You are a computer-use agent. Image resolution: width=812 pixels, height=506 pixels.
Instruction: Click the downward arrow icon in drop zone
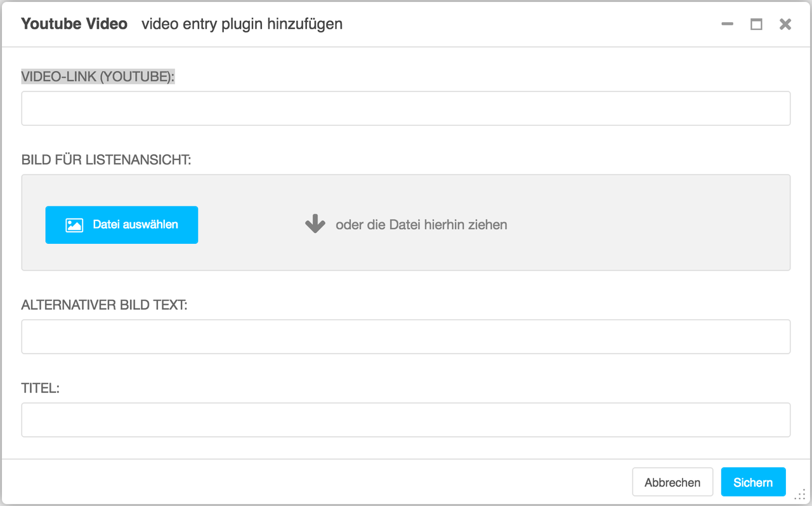click(315, 224)
